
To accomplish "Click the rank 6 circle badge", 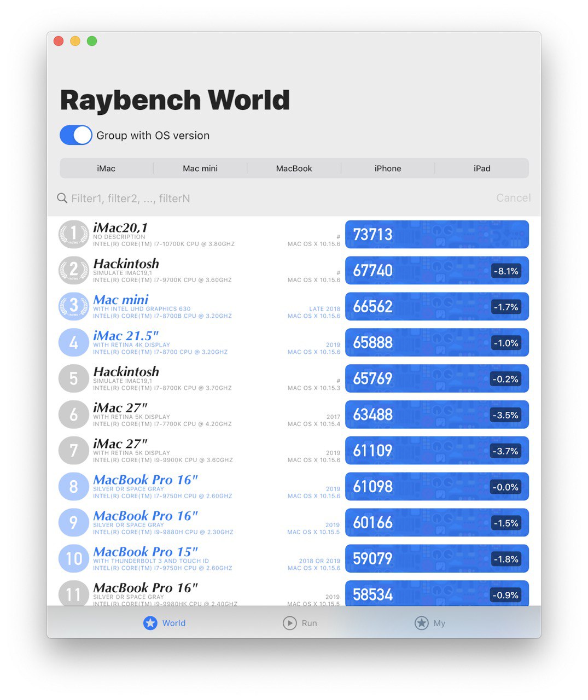I will pyautogui.click(x=74, y=415).
